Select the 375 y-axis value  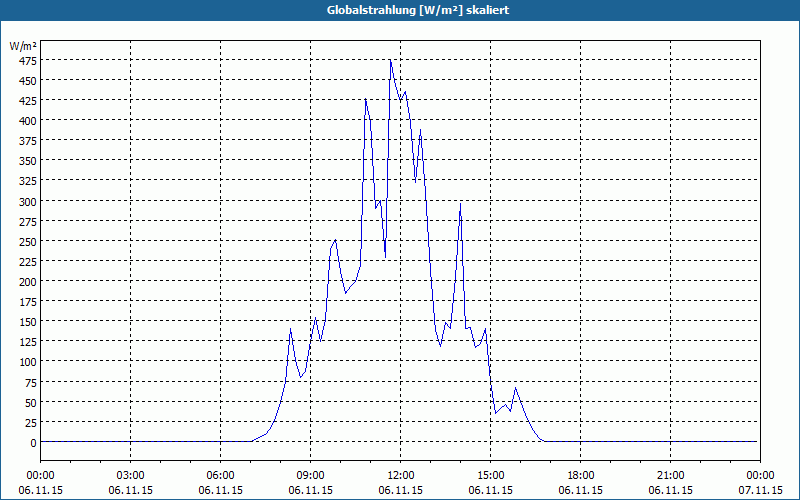27,141
